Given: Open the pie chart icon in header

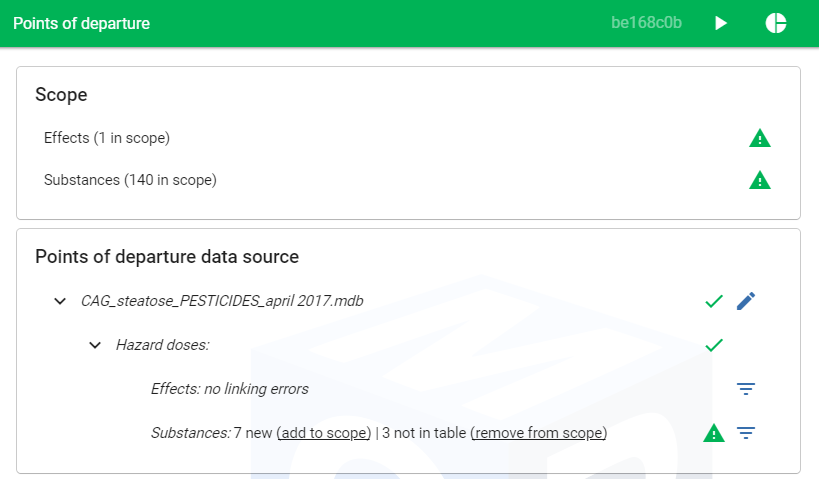Looking at the screenshot, I should click(x=776, y=23).
